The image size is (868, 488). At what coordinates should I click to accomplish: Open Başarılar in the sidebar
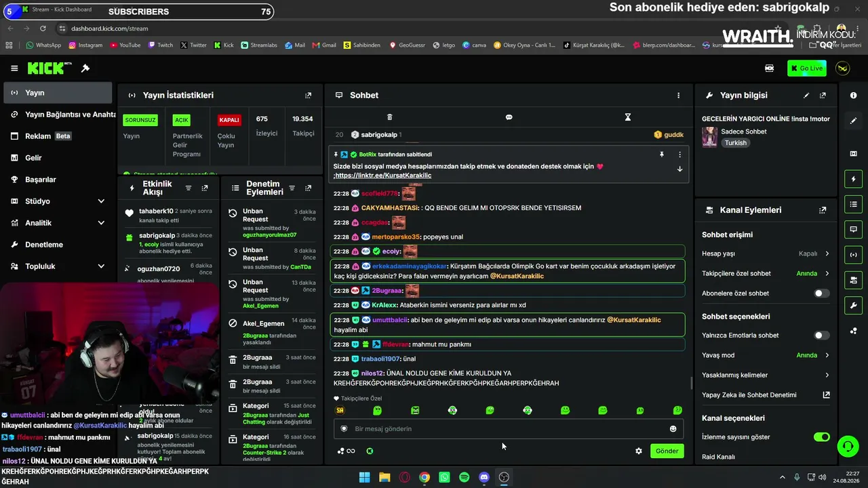coord(58,180)
